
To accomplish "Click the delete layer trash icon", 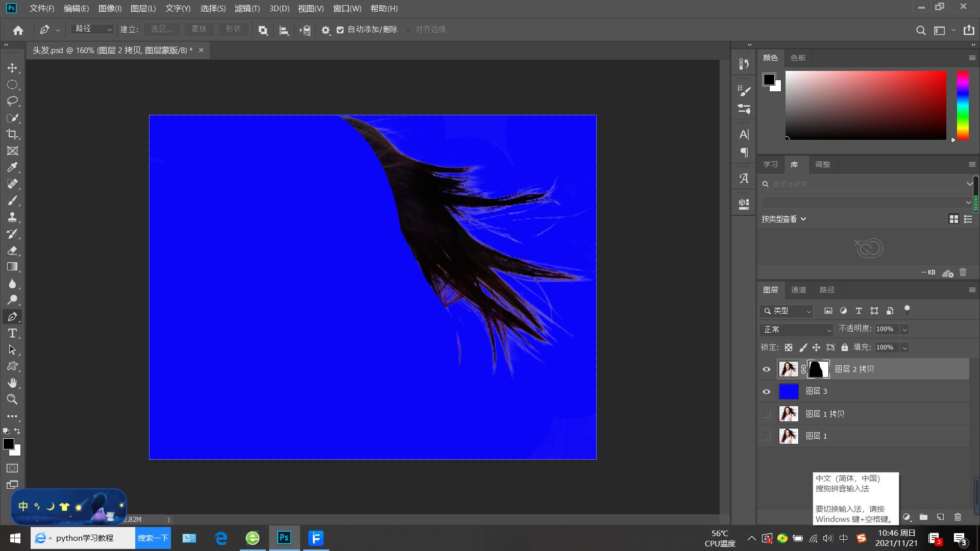I will [958, 517].
